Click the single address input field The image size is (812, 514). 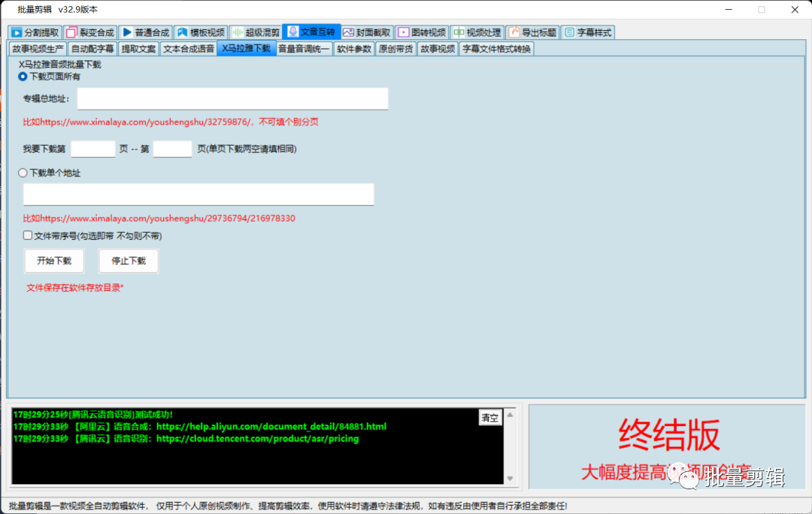[198, 194]
